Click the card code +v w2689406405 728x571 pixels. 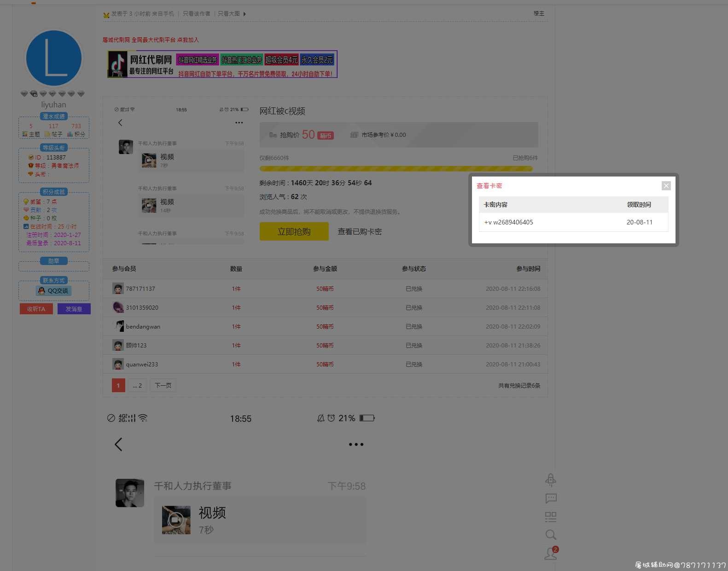coord(509,222)
